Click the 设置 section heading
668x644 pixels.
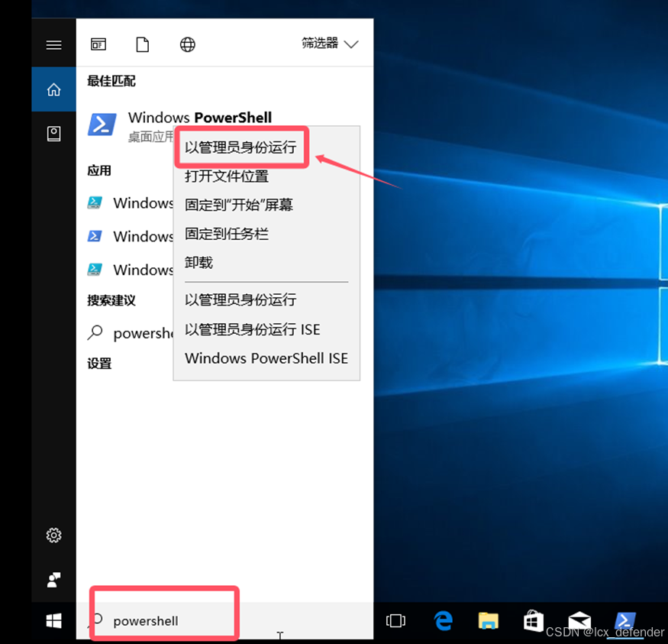pyautogui.click(x=99, y=364)
